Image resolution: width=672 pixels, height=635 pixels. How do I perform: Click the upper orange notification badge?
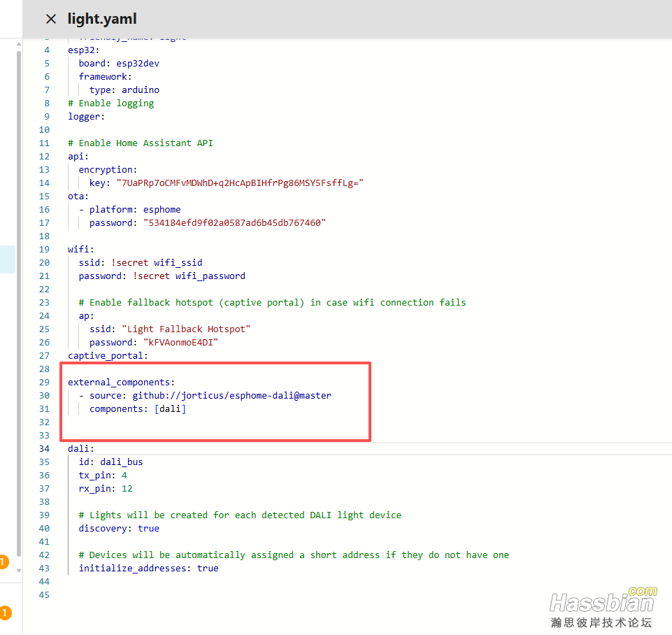3,562
